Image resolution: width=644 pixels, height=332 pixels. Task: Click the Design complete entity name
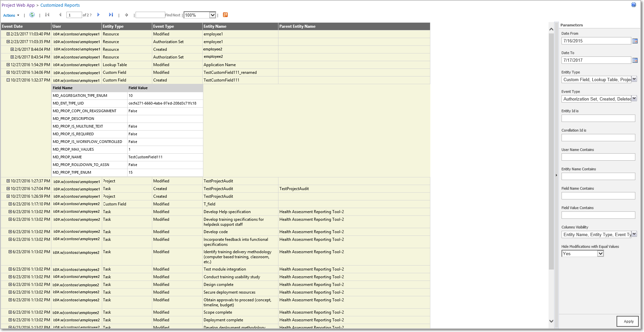point(218,285)
